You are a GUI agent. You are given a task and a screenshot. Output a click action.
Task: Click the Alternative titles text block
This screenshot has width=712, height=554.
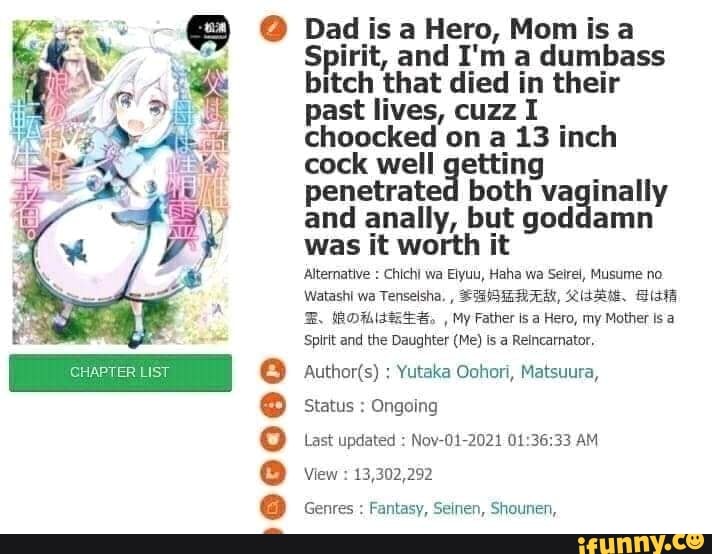click(x=490, y=307)
